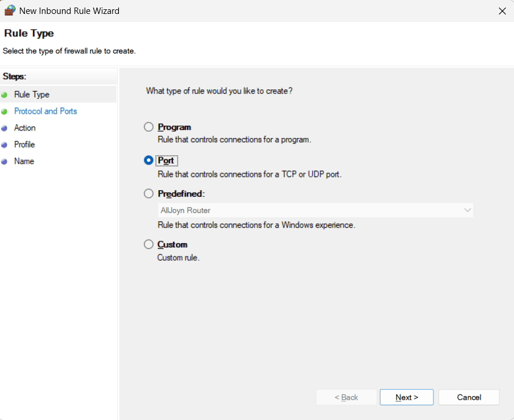Click the firewall icon in the title bar
514x420 pixels.
[10, 10]
